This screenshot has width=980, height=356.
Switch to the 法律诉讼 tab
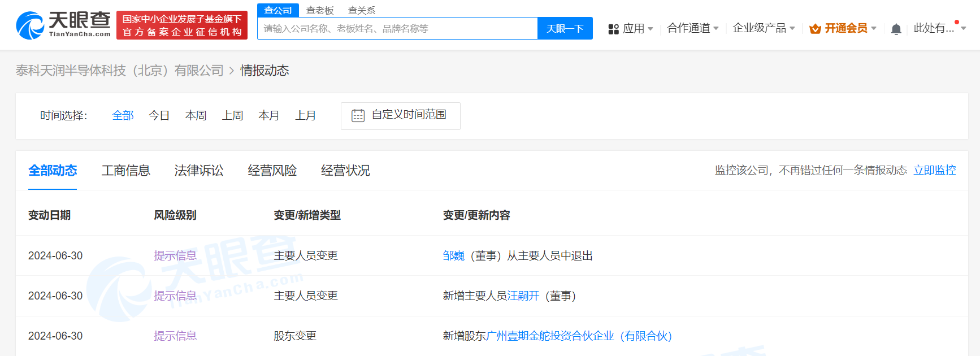click(198, 171)
